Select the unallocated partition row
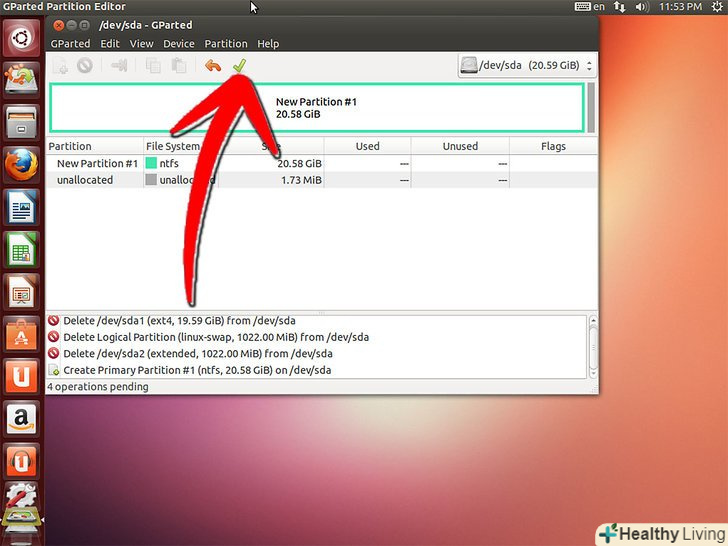Image resolution: width=728 pixels, height=546 pixels. tap(321, 180)
